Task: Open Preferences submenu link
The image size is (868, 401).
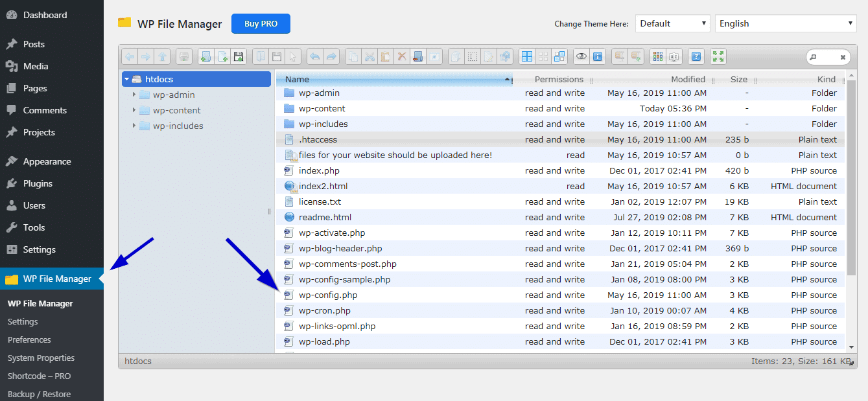Action: click(x=29, y=339)
